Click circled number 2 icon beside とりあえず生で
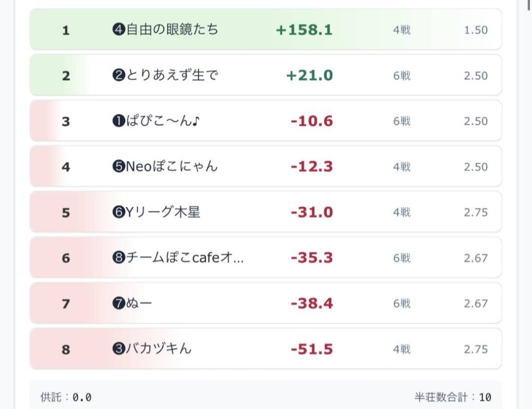532x409 pixels. [x=117, y=76]
